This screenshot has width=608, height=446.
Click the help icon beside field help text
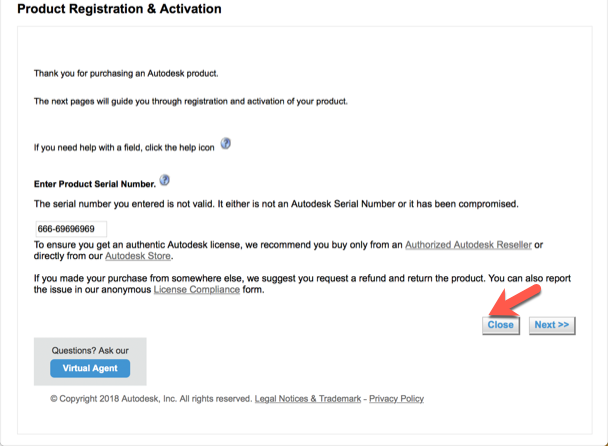tap(225, 144)
